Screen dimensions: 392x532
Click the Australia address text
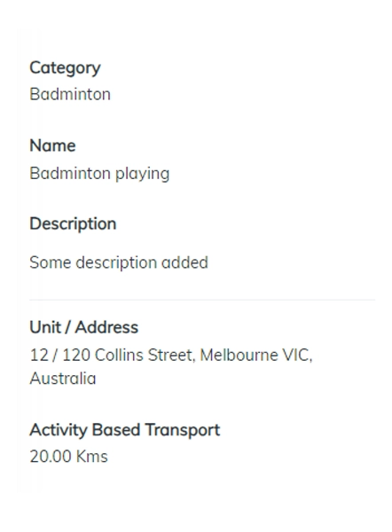pos(63,379)
